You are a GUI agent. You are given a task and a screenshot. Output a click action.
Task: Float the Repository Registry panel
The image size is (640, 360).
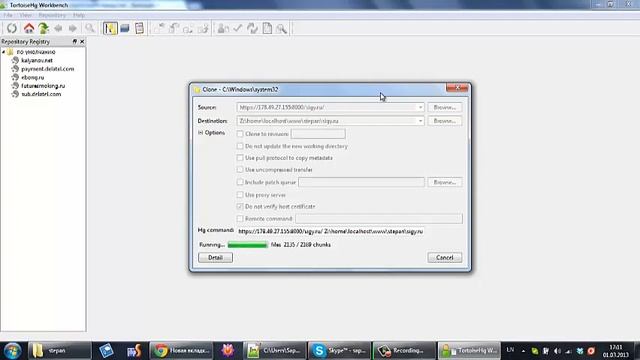pos(75,41)
